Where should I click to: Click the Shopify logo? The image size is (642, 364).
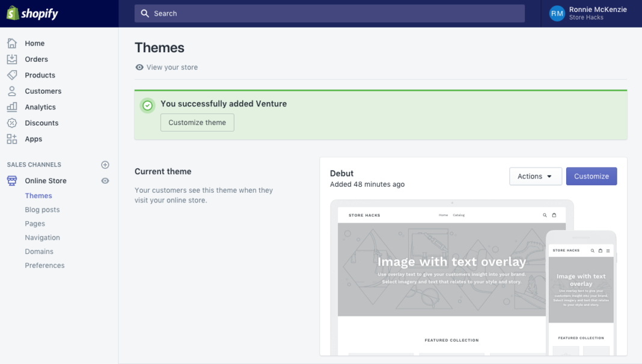tap(32, 13)
